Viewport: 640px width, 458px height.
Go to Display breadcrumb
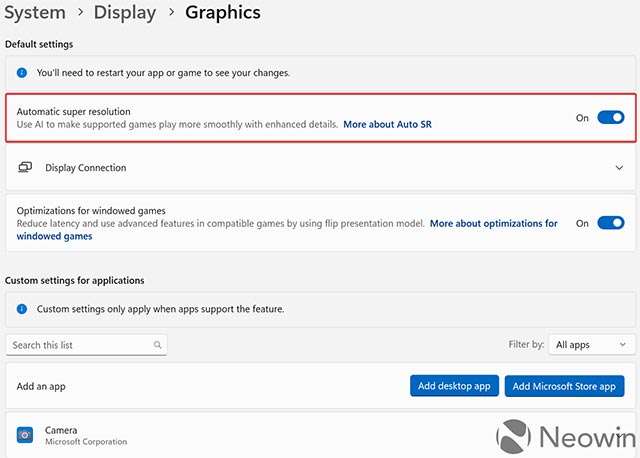coord(125,13)
